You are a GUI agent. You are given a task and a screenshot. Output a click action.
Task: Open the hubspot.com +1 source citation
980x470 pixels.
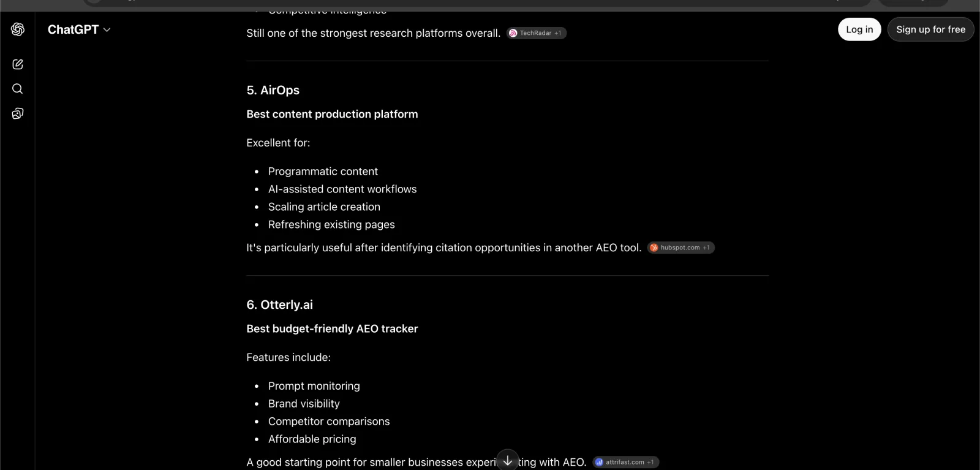coord(681,248)
